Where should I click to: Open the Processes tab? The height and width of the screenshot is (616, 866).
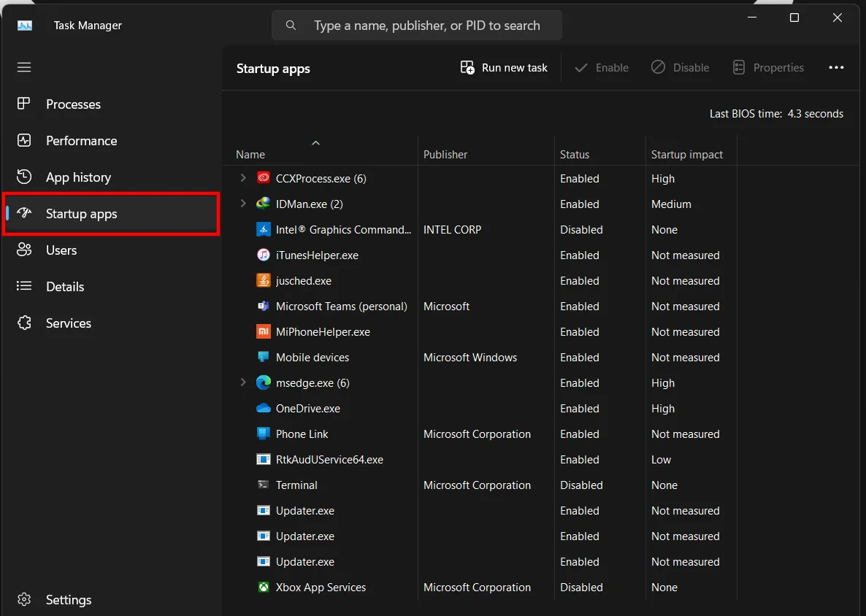[73, 104]
